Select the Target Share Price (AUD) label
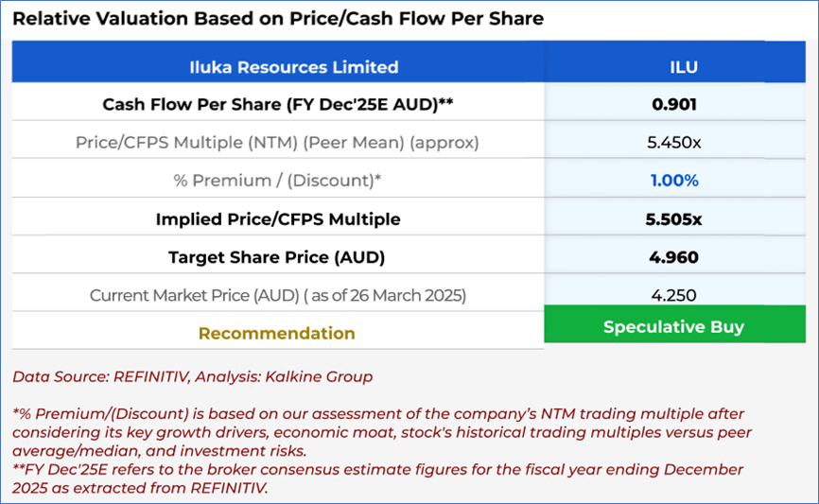The image size is (819, 504). (x=278, y=257)
